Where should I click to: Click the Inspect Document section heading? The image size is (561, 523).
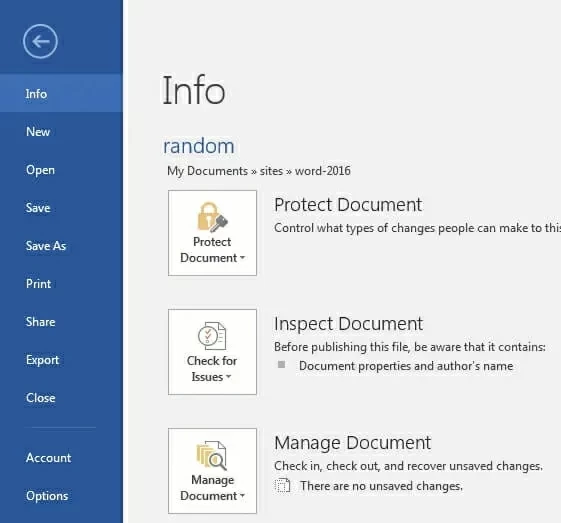pyautogui.click(x=348, y=324)
